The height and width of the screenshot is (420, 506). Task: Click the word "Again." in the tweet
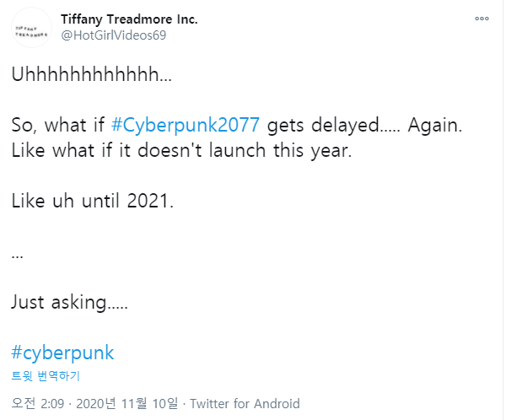click(x=437, y=125)
